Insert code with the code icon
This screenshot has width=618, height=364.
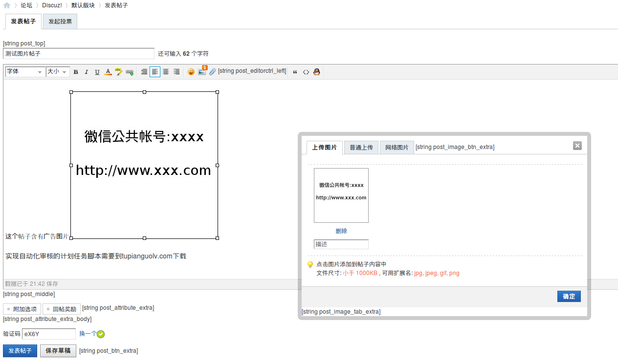pos(306,72)
